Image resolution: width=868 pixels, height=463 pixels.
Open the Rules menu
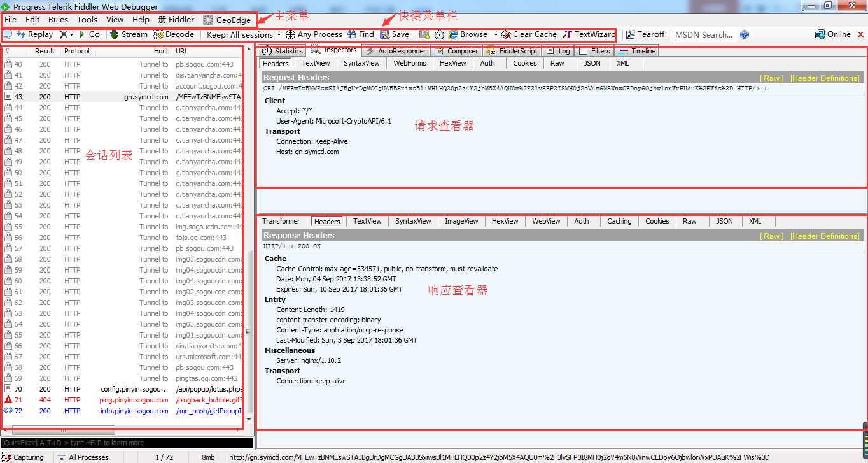click(58, 20)
